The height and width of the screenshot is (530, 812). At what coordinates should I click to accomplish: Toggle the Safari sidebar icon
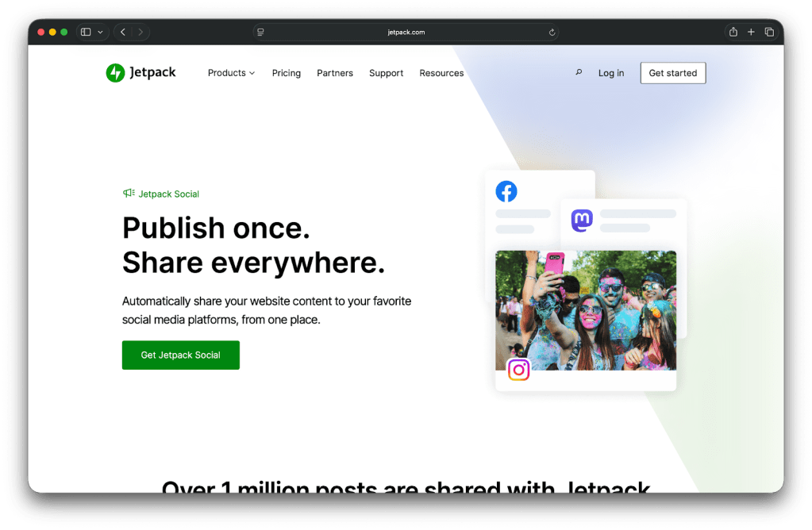(86, 32)
